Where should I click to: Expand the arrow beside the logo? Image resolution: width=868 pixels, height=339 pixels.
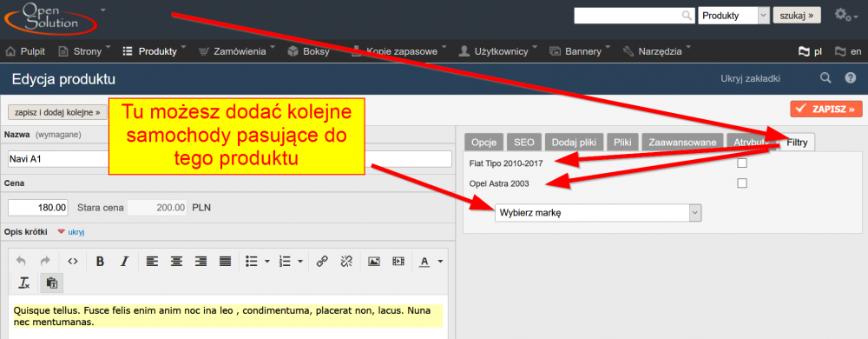click(103, 10)
